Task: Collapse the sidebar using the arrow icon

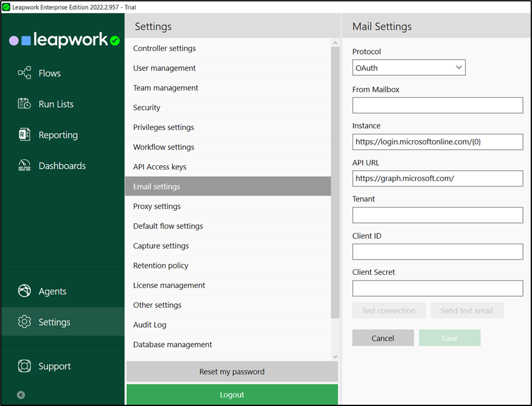Action: point(21,394)
